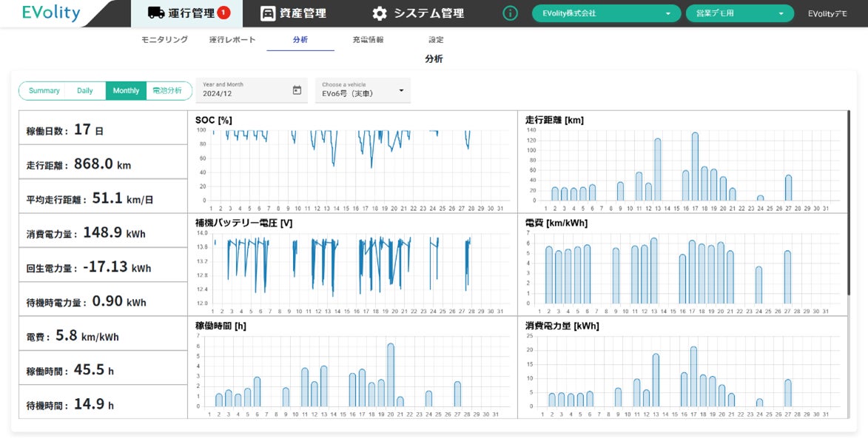Click the 待機時電力量 0.90 kWh cell

click(104, 300)
